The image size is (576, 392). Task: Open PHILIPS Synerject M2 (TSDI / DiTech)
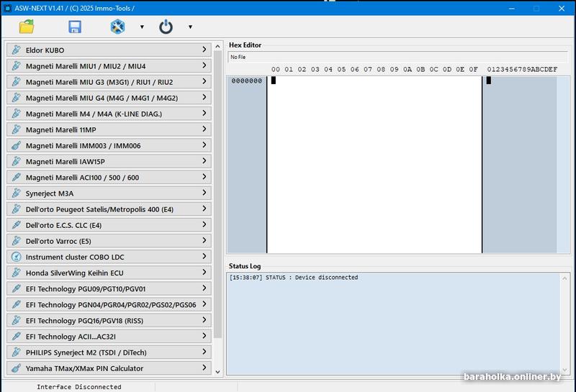click(x=109, y=352)
